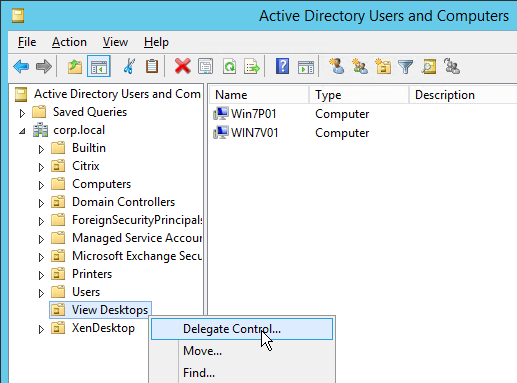Viewport: 517px width, 383px height.
Task: Click the create new user icon
Action: click(x=337, y=66)
